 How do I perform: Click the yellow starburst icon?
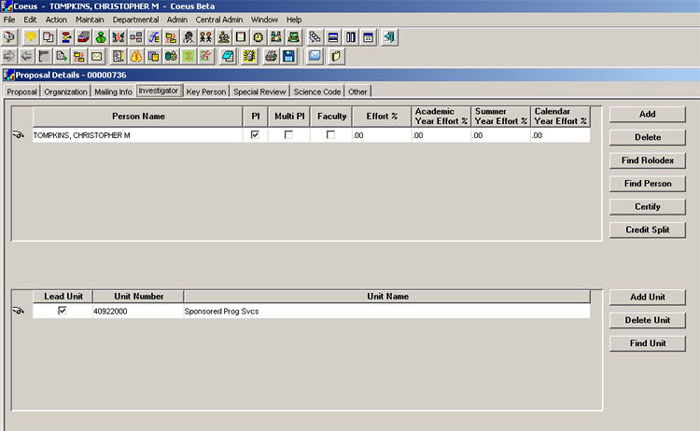click(249, 56)
